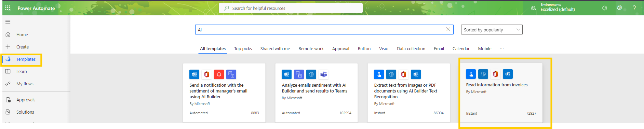Click the Home icon in sidebar

[8, 34]
